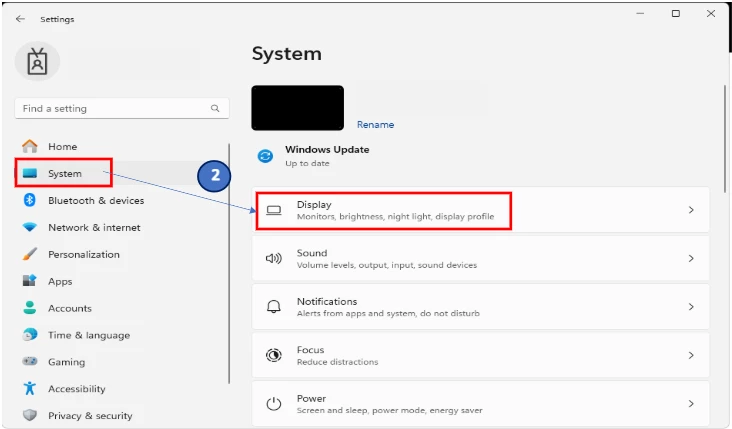732x429 pixels.
Task: Click the 'Settings' window title text
Action: point(57,19)
